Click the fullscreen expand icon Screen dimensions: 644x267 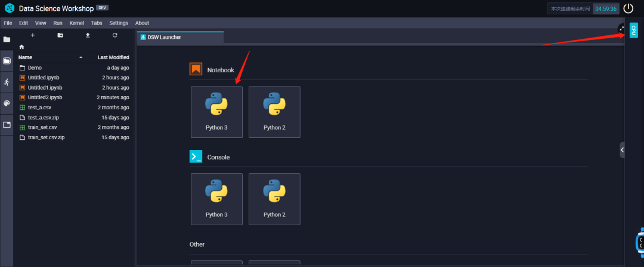pyautogui.click(x=622, y=29)
